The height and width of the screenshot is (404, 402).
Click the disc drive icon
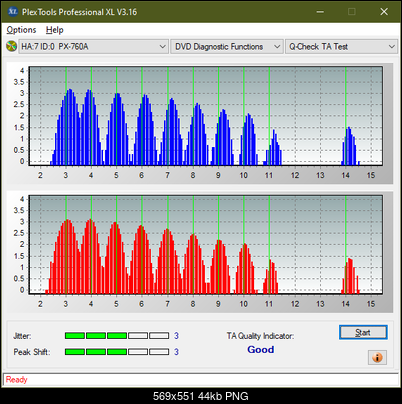pos(12,46)
